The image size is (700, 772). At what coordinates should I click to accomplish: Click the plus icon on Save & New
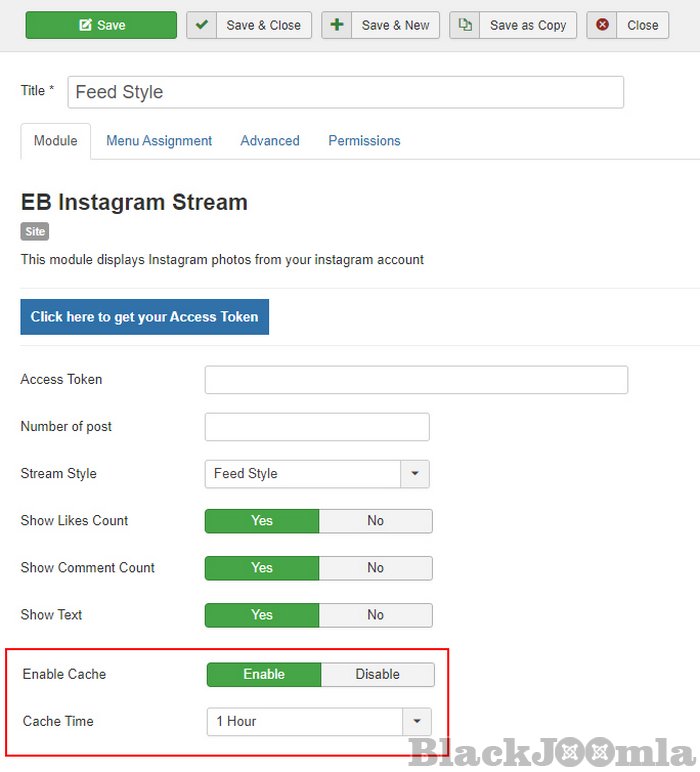pos(337,25)
